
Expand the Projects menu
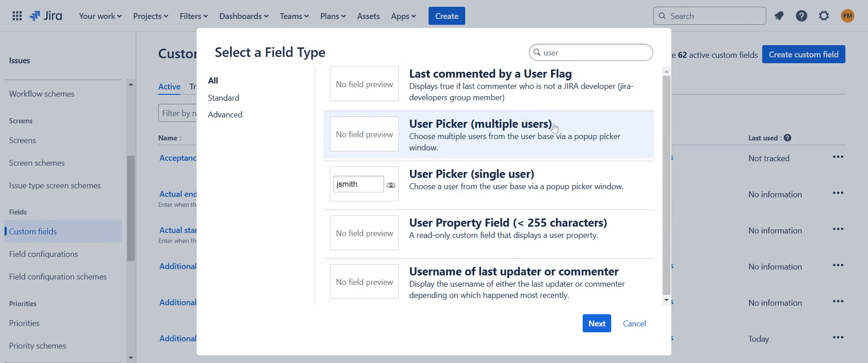coord(151,16)
